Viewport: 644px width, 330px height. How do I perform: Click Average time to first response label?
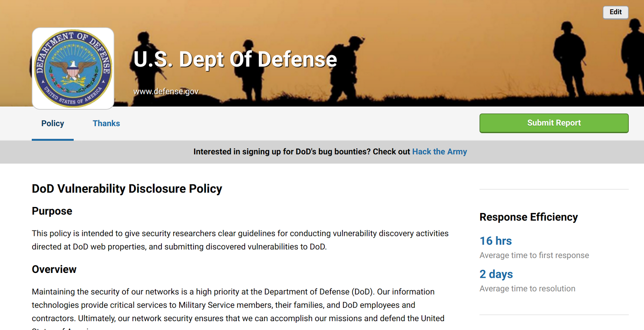pyautogui.click(x=534, y=255)
